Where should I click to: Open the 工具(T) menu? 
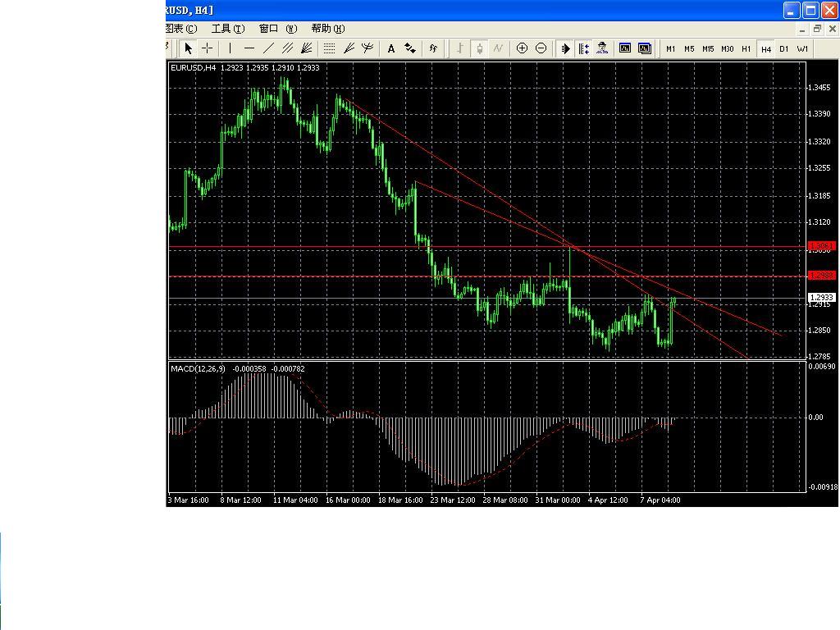[x=228, y=29]
